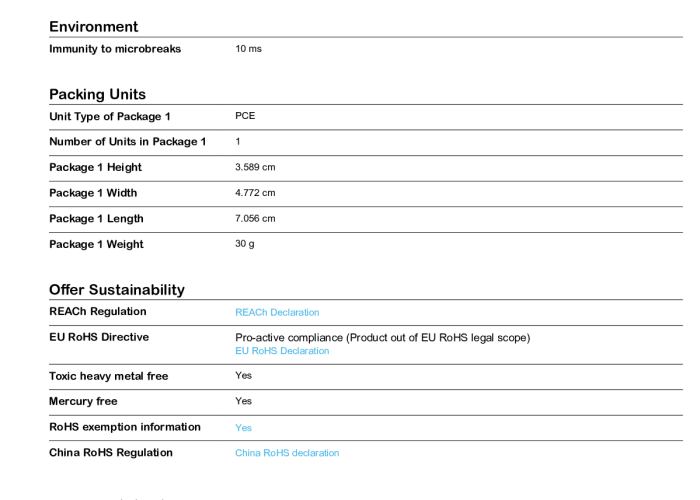Click the Packing Units section heading
700x500 pixels.
[x=97, y=95]
